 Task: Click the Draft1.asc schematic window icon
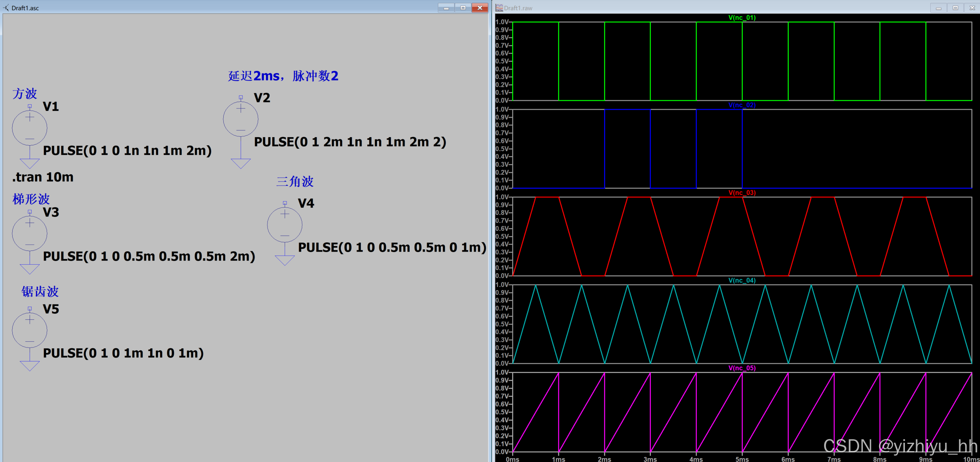(6, 8)
